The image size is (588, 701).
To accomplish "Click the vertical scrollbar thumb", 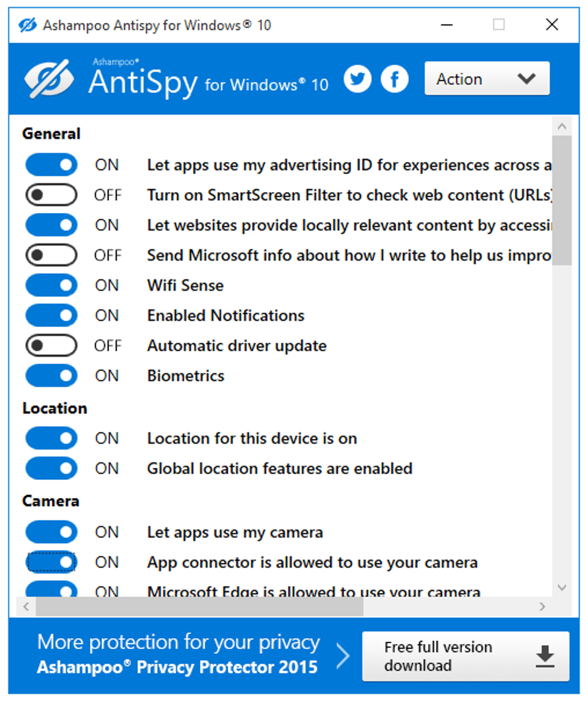I will click(562, 200).
